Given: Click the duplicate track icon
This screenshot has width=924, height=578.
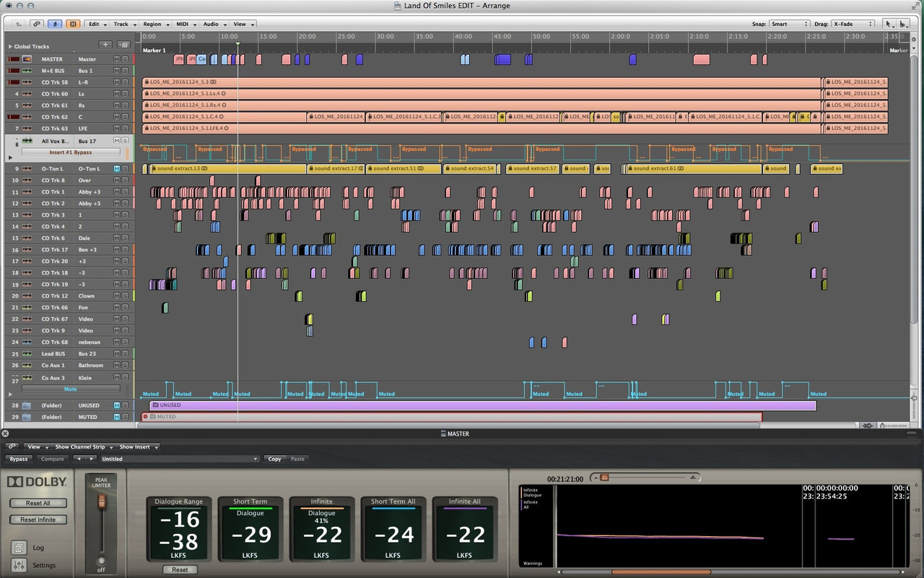Looking at the screenshot, I should (123, 45).
